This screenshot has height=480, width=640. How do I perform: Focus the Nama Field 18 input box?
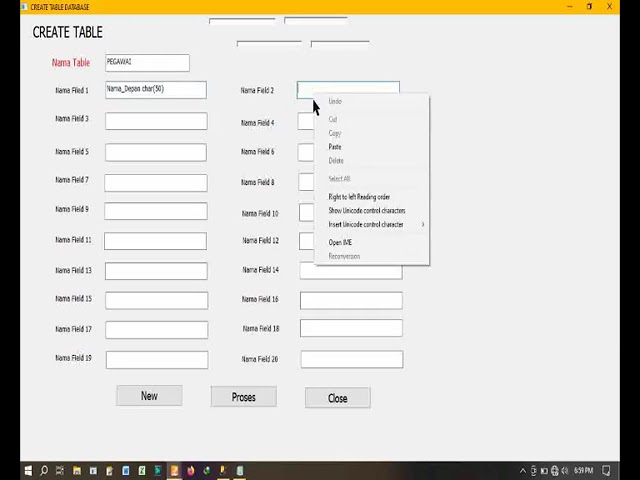351,328
